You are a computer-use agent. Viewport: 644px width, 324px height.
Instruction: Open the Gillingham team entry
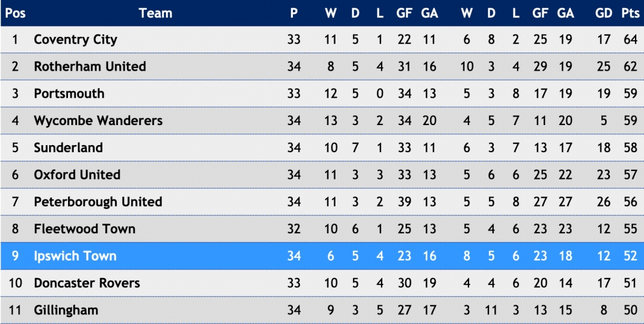click(65, 310)
